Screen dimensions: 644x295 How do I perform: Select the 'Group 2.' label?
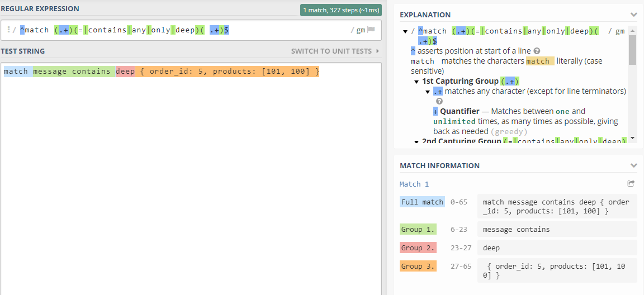418,248
